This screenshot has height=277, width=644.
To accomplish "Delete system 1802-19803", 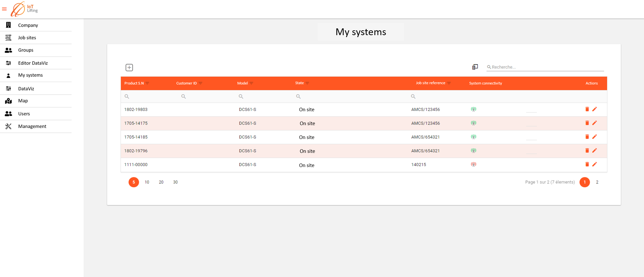I will [587, 109].
